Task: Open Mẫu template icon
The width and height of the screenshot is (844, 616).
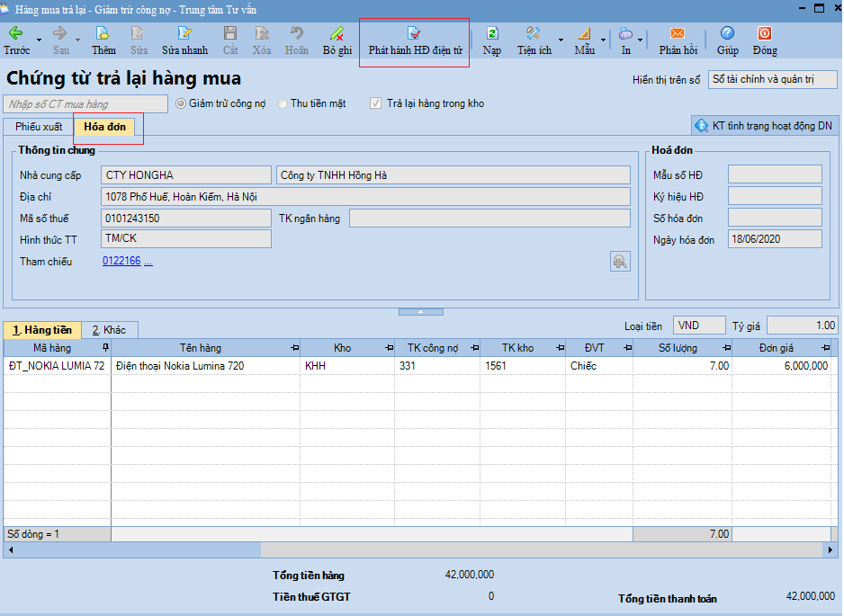Action: (585, 40)
